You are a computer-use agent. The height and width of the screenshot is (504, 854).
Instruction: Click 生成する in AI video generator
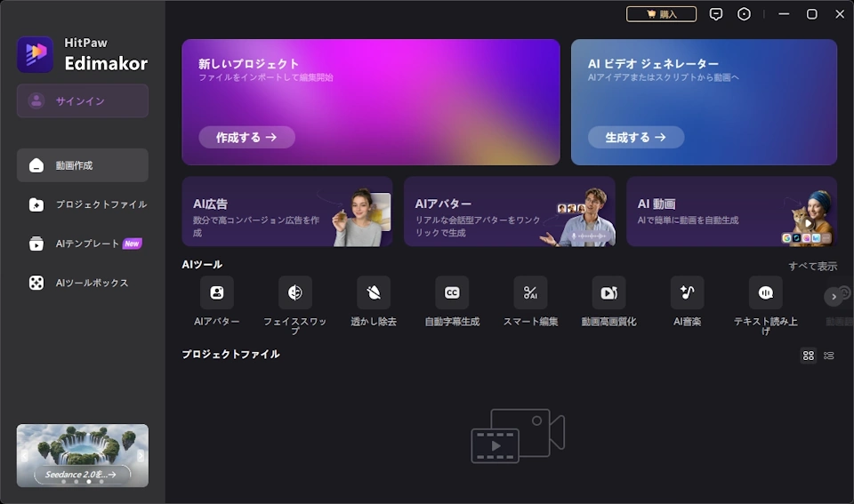click(x=636, y=137)
